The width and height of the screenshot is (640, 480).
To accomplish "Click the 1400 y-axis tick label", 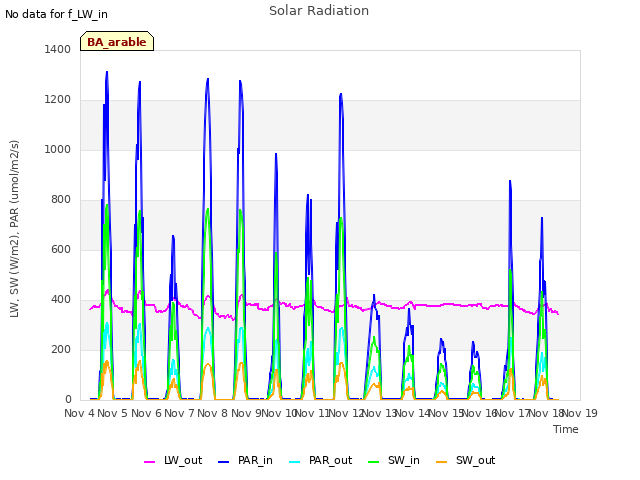I will pos(58,49).
